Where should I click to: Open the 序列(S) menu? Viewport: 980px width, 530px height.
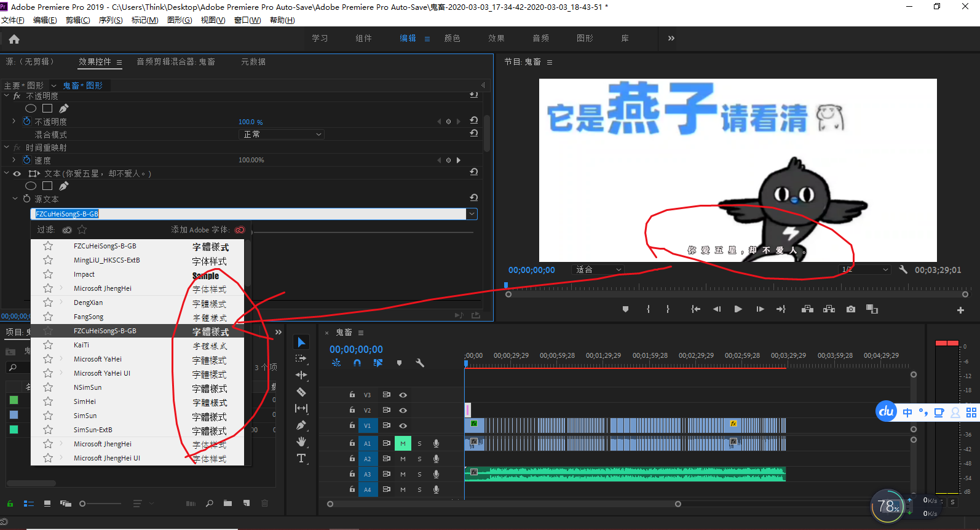pos(111,20)
